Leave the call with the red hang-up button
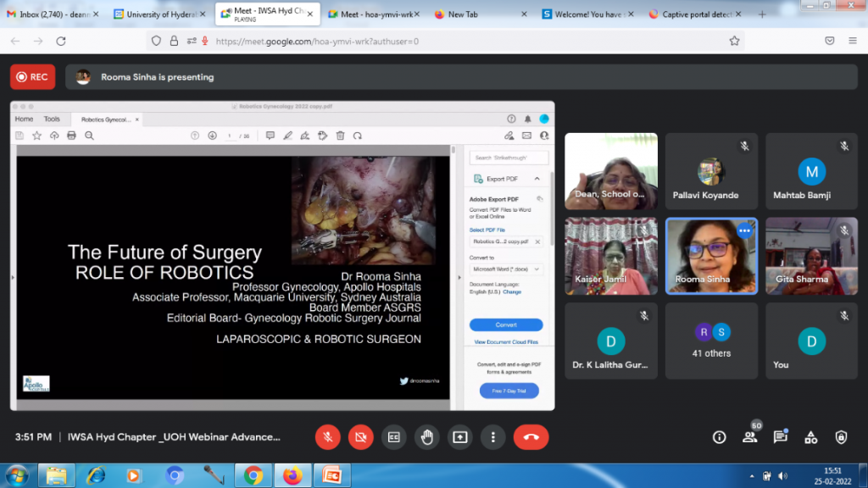The image size is (868, 488). click(531, 437)
